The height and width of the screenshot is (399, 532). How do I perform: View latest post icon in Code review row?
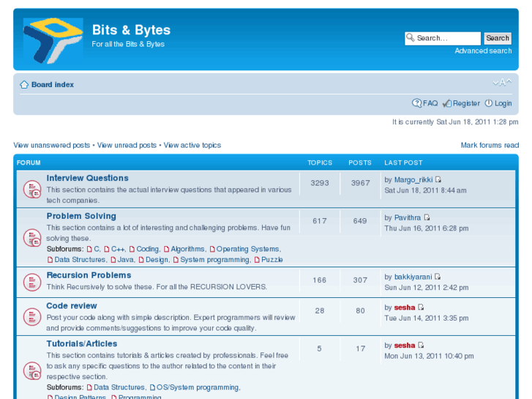421,307
